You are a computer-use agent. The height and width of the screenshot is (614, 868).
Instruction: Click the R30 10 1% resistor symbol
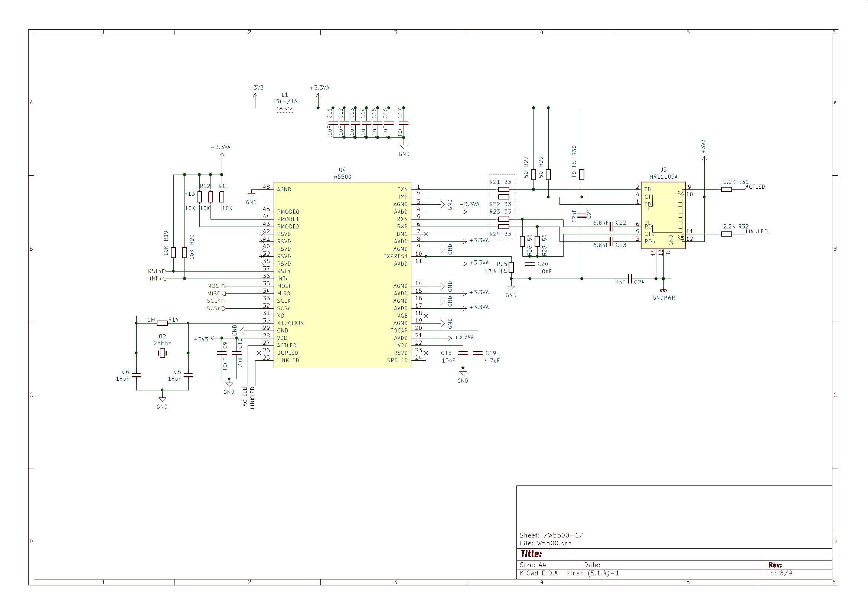[582, 175]
